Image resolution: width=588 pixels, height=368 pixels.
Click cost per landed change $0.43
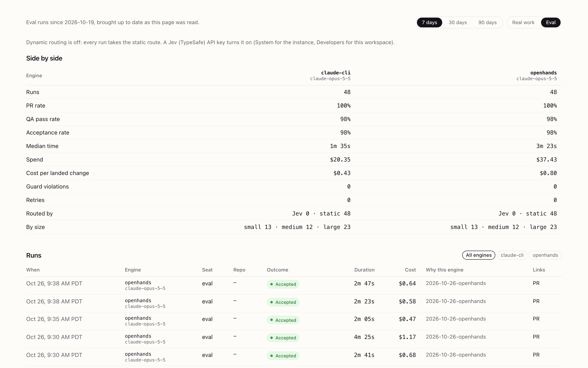[x=342, y=173]
